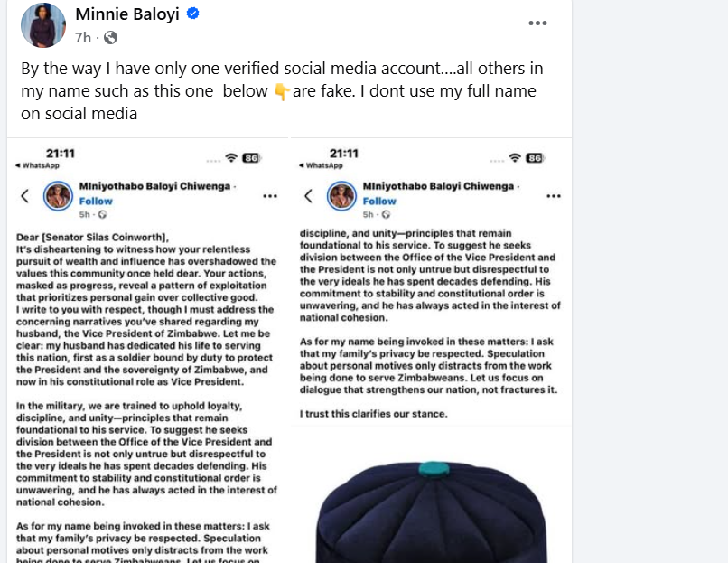
Task: Open the post options three-dot menu
Action: 538,23
